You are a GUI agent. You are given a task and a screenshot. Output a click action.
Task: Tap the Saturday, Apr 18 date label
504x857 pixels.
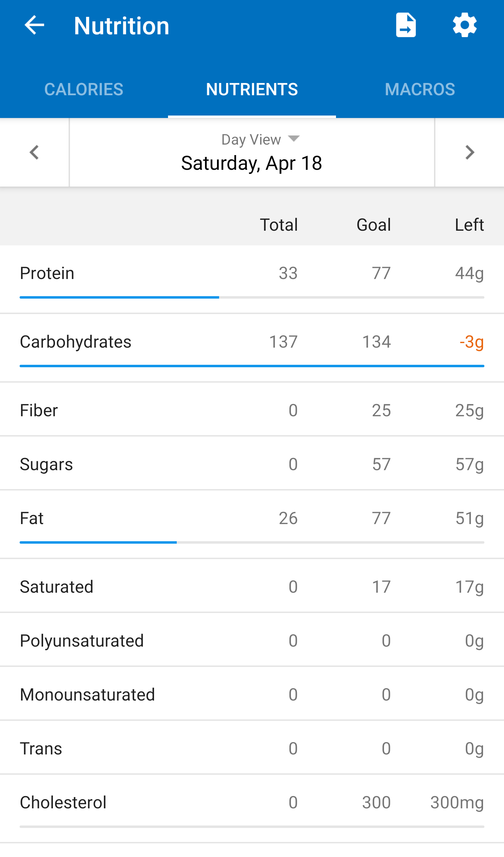252,163
